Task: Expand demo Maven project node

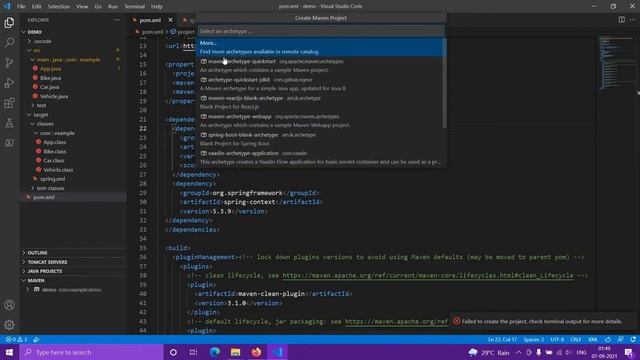Action: pos(28,289)
